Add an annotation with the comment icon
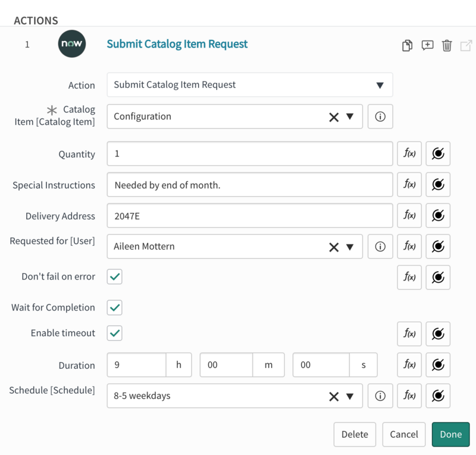This screenshot has width=476, height=455. [x=427, y=46]
